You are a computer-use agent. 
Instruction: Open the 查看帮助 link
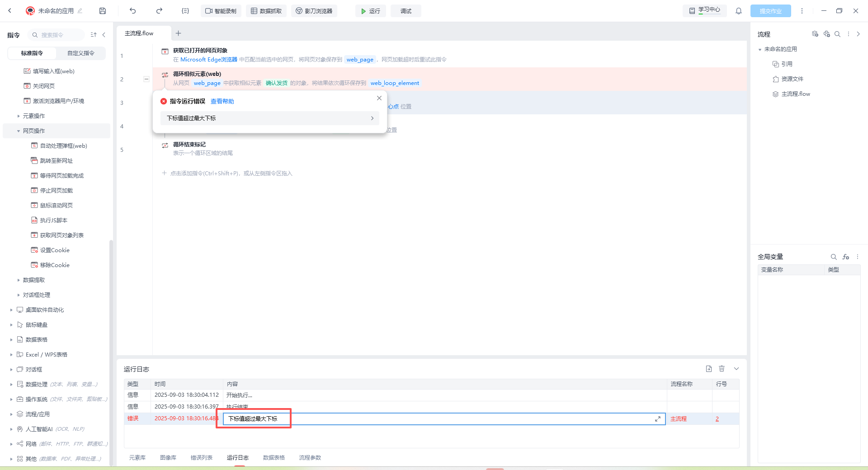(x=222, y=102)
